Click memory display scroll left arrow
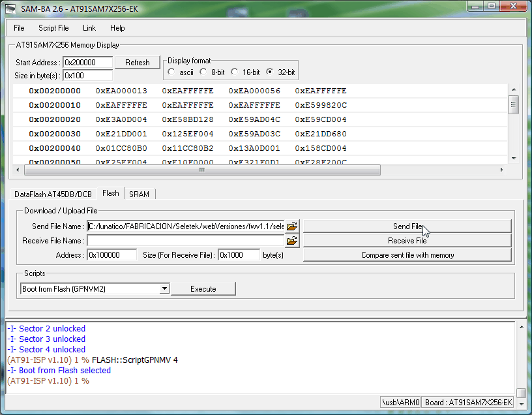This screenshot has height=415, width=532. (x=18, y=170)
